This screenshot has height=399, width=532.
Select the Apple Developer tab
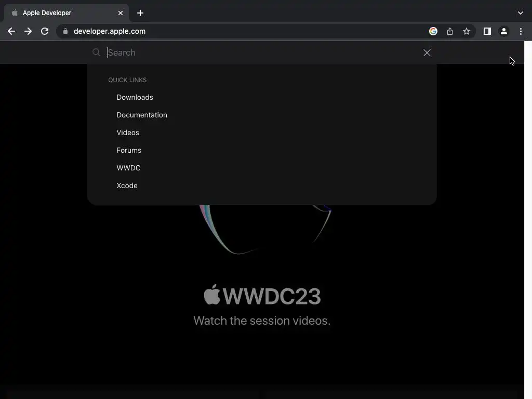66,13
